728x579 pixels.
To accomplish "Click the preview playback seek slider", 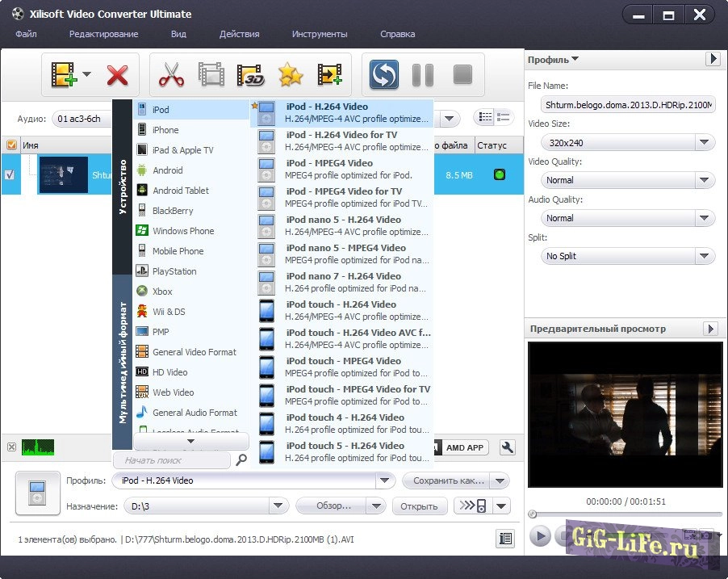I will tap(623, 514).
